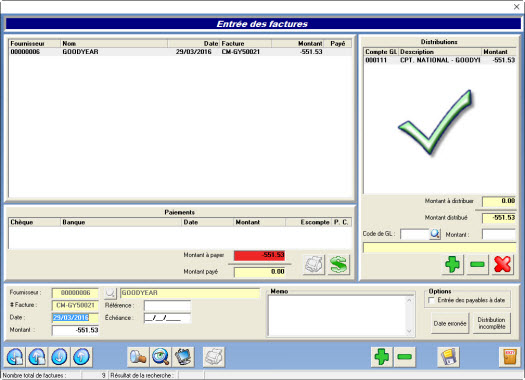Screen dimensions: 525x380
Task: Click the # Facture field CM-GY50021
Action: [75, 305]
